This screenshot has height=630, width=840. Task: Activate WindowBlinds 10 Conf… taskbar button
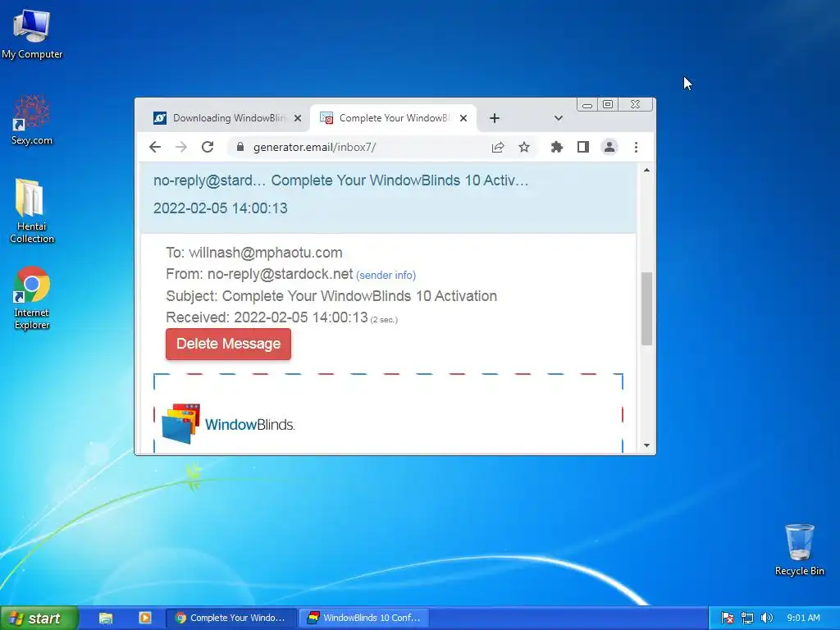362,619
